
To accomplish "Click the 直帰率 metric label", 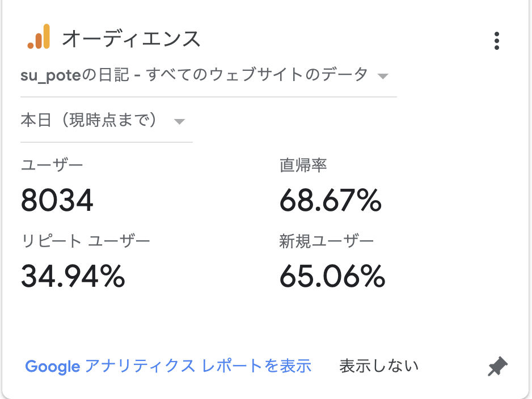I will (303, 165).
